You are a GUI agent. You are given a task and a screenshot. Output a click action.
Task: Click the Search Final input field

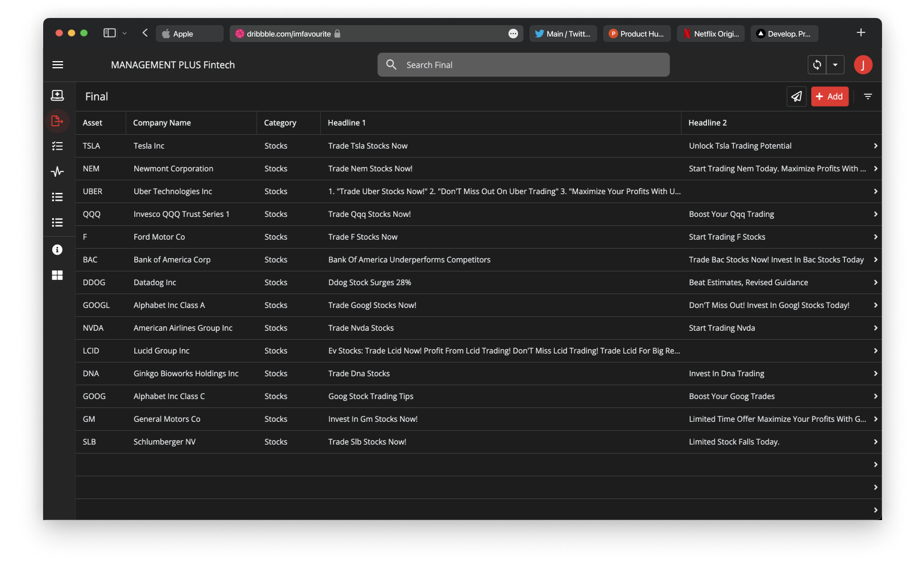(523, 65)
